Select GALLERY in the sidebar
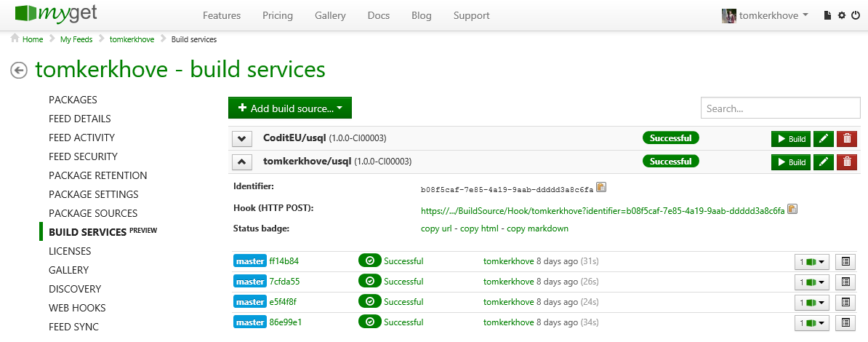 [68, 270]
